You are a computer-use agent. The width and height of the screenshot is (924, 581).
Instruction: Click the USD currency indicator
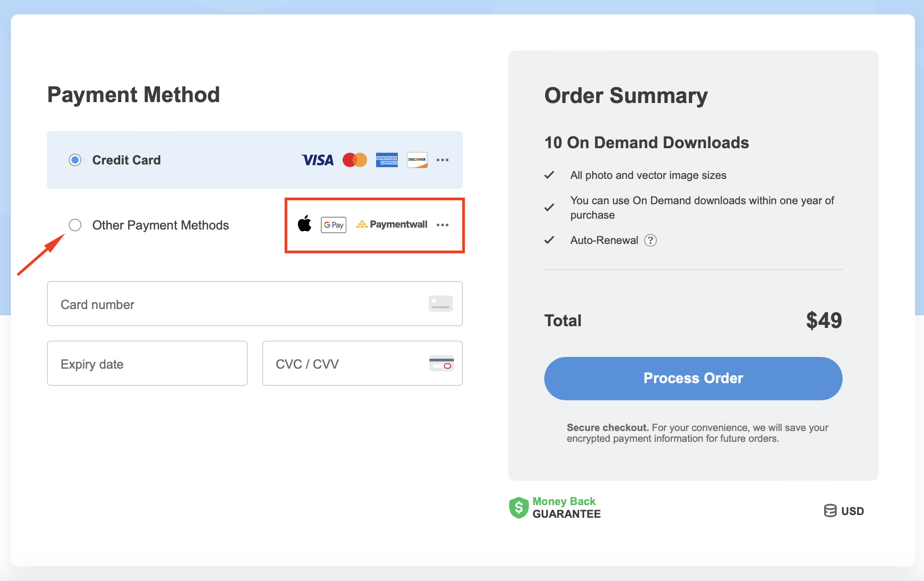tap(844, 511)
